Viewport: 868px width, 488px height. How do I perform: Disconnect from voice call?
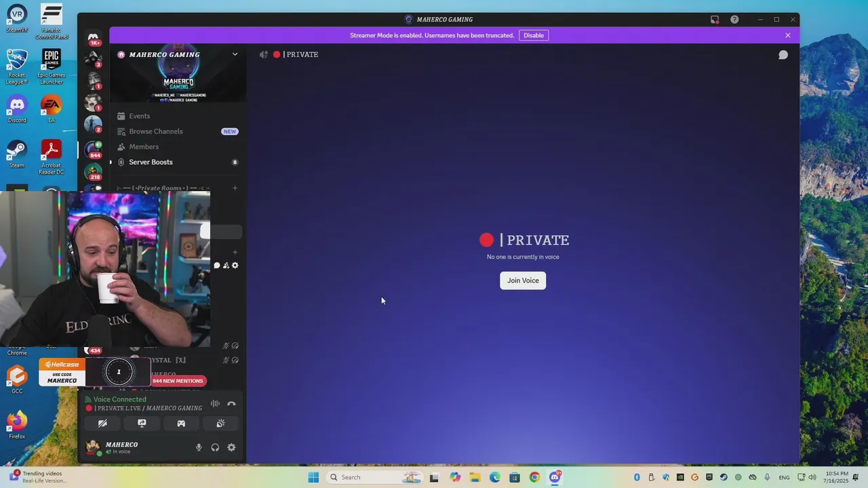[x=231, y=403]
